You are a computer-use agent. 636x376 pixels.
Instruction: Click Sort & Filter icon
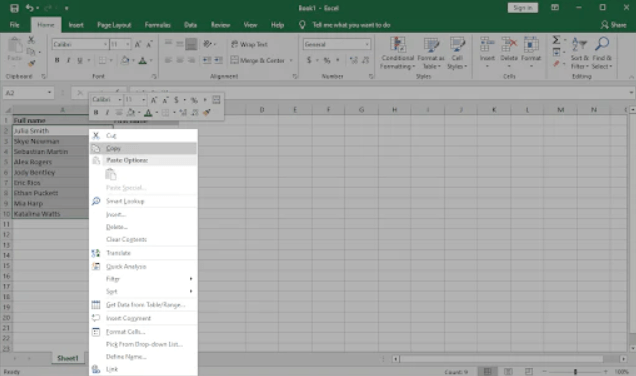tap(579, 44)
